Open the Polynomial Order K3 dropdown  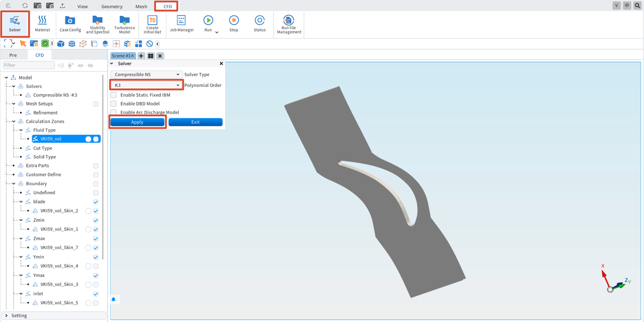146,85
